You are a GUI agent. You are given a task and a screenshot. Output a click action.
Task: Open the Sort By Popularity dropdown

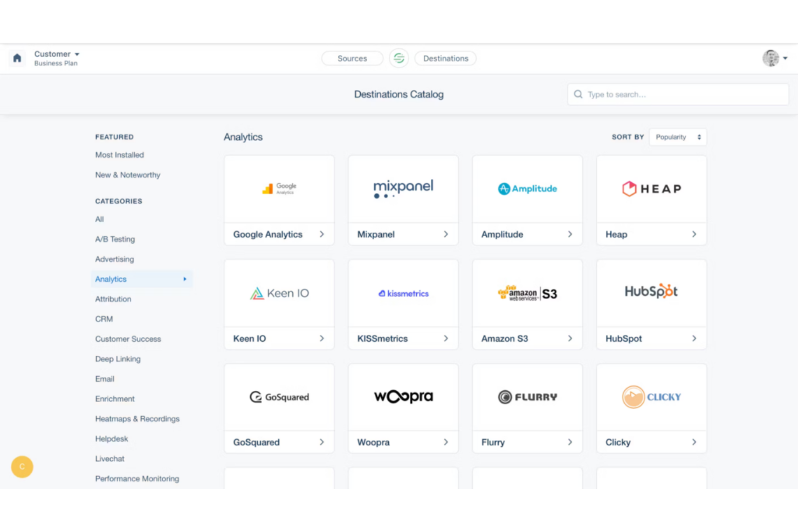click(x=678, y=137)
